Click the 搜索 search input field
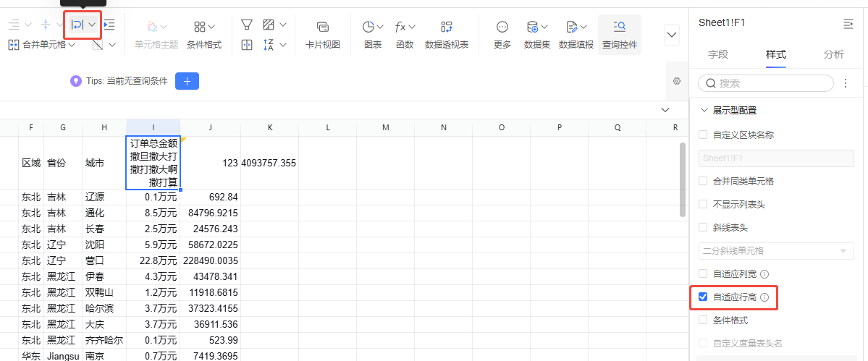This screenshot has width=868, height=361. coord(771,83)
